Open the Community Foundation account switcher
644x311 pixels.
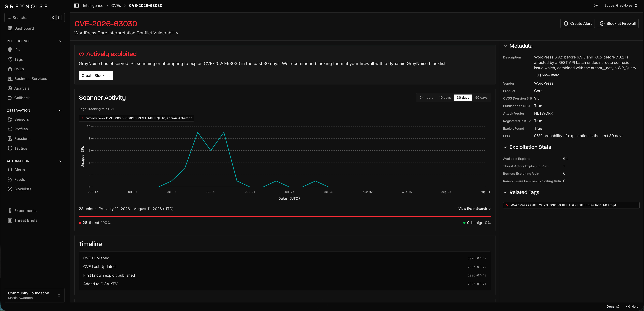coord(35,295)
